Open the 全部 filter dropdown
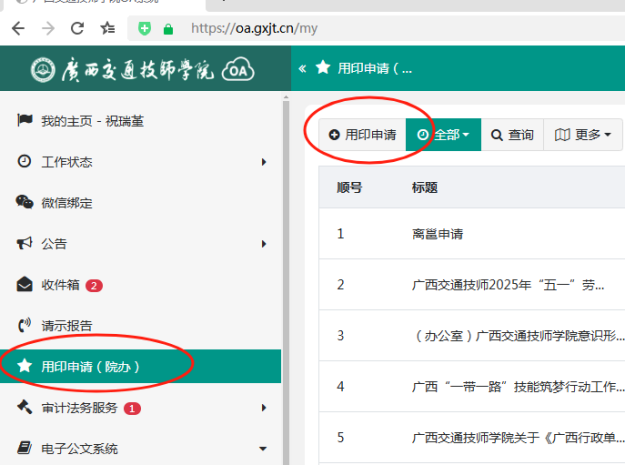 (x=443, y=135)
